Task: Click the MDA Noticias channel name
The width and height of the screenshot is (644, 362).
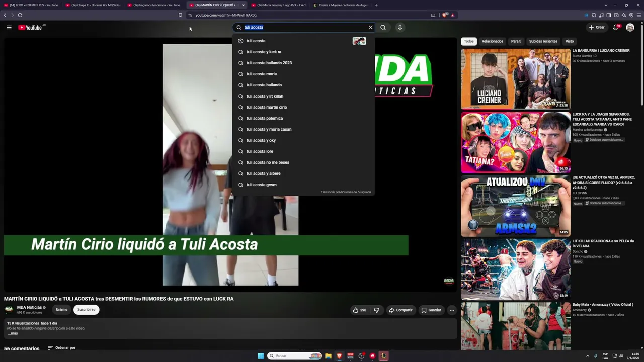Action: (29, 307)
